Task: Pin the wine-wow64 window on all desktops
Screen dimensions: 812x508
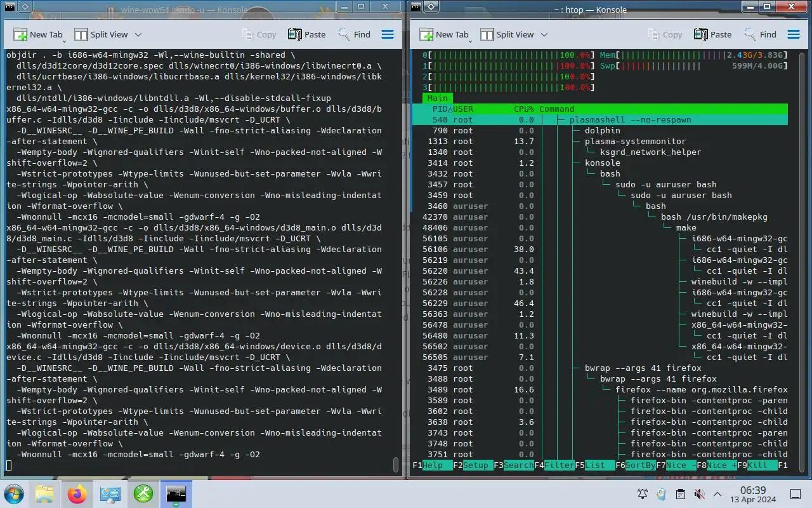Action: pos(25,7)
